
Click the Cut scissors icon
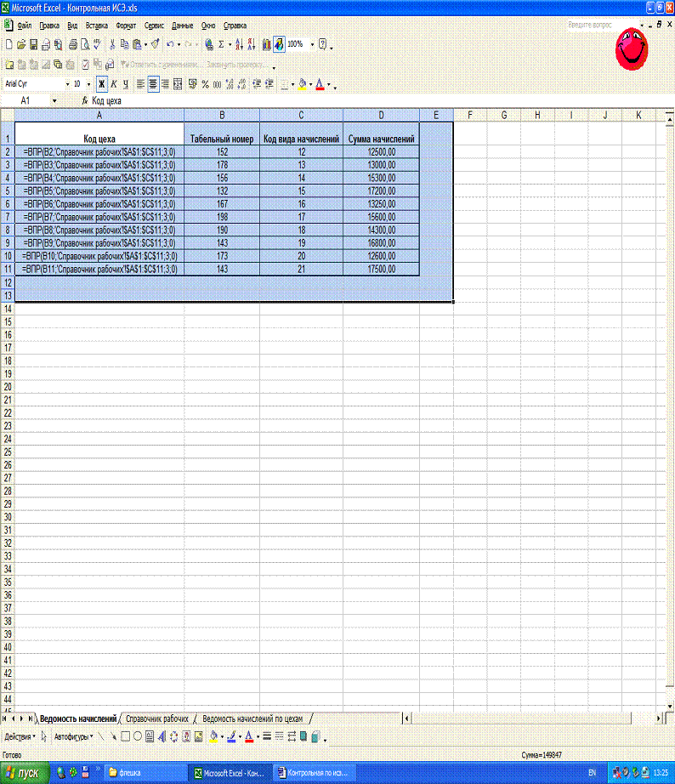113,44
